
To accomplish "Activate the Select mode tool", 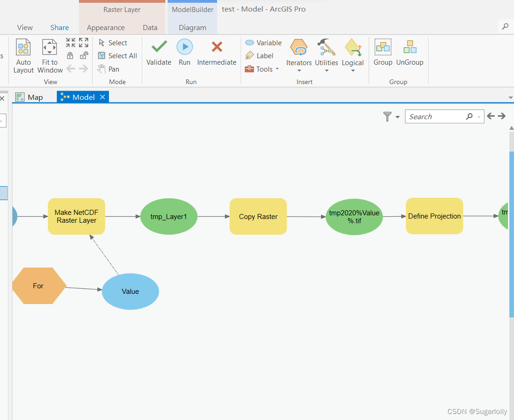I will tap(113, 43).
